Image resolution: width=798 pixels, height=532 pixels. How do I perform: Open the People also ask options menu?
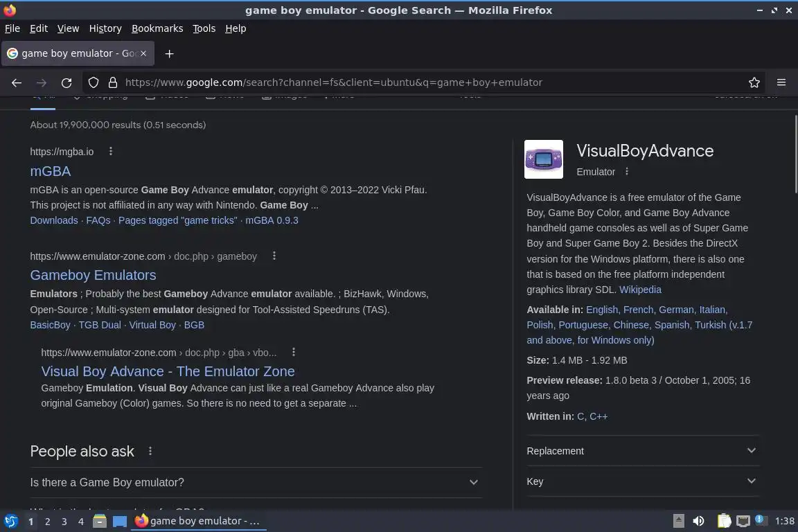(150, 451)
